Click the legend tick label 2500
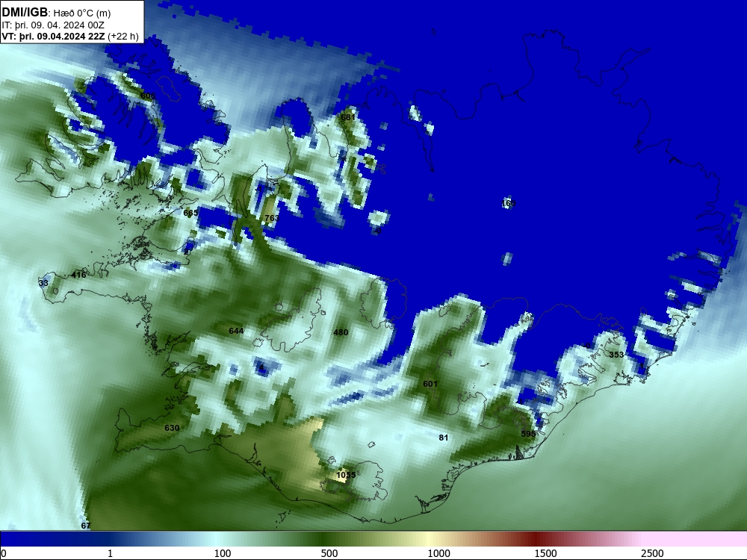 pyautogui.click(x=652, y=553)
